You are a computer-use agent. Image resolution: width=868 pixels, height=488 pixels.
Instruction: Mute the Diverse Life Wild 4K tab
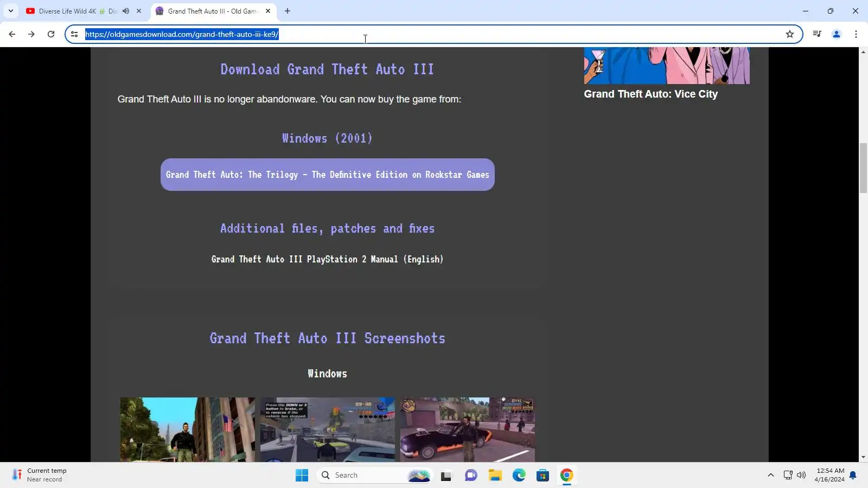[126, 11]
